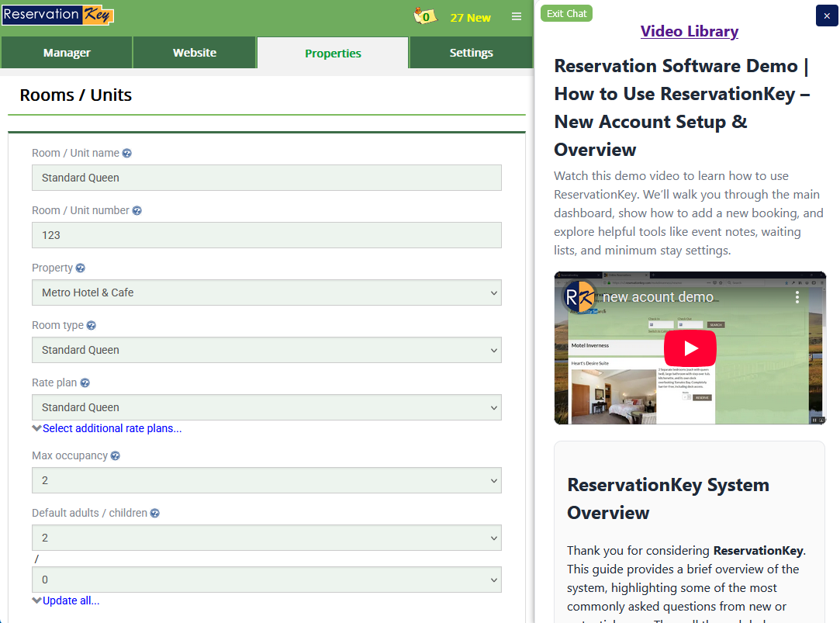The height and width of the screenshot is (623, 840).
Task: Click help icon next to Property label
Action: pos(81,268)
